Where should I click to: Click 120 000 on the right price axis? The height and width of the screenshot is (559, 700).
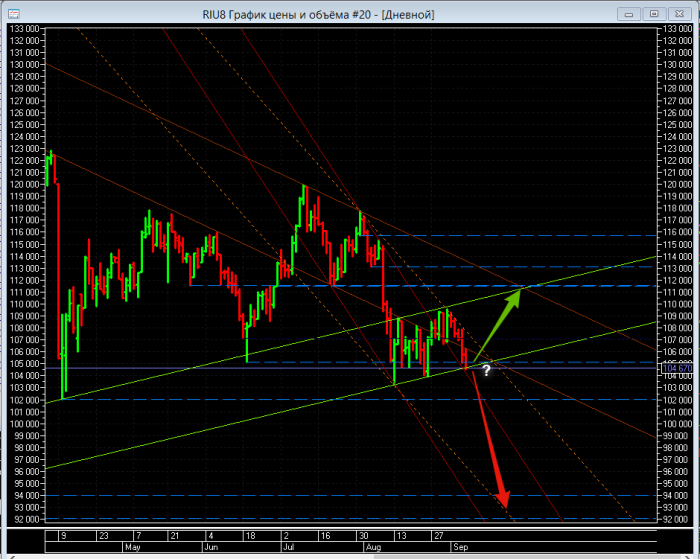pos(675,184)
